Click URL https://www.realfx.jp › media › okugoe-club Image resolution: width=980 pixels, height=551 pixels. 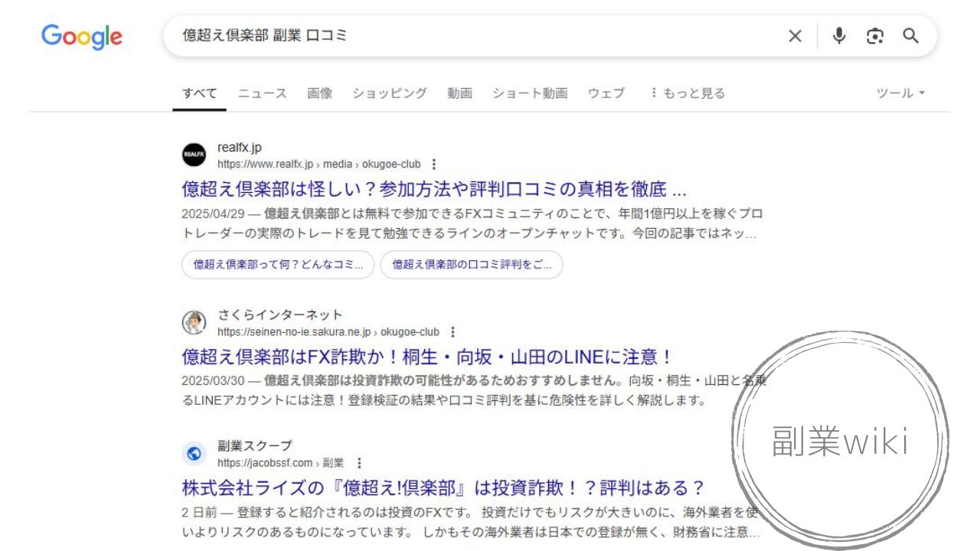tap(319, 165)
